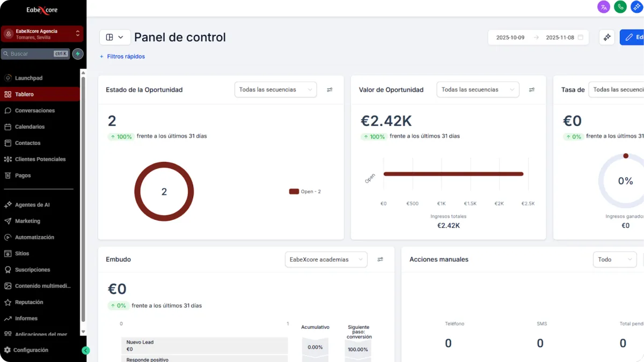
Task: Click the purple translate icon
Action: [604, 7]
